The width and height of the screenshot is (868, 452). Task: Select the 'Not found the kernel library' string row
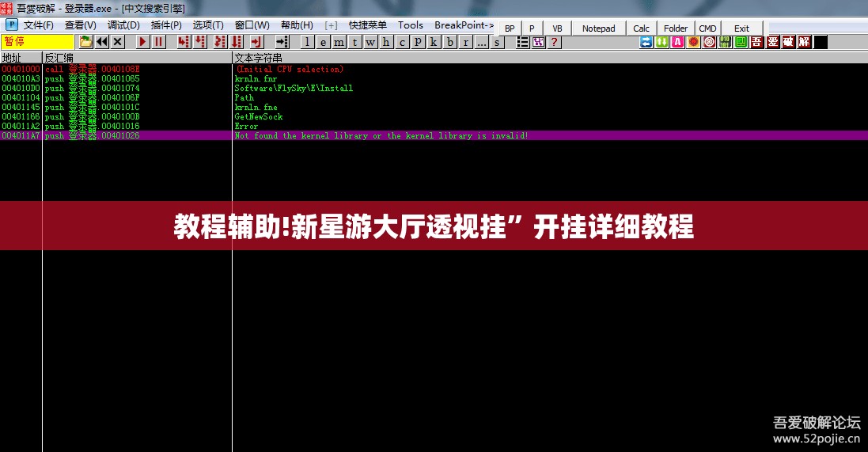[434, 135]
